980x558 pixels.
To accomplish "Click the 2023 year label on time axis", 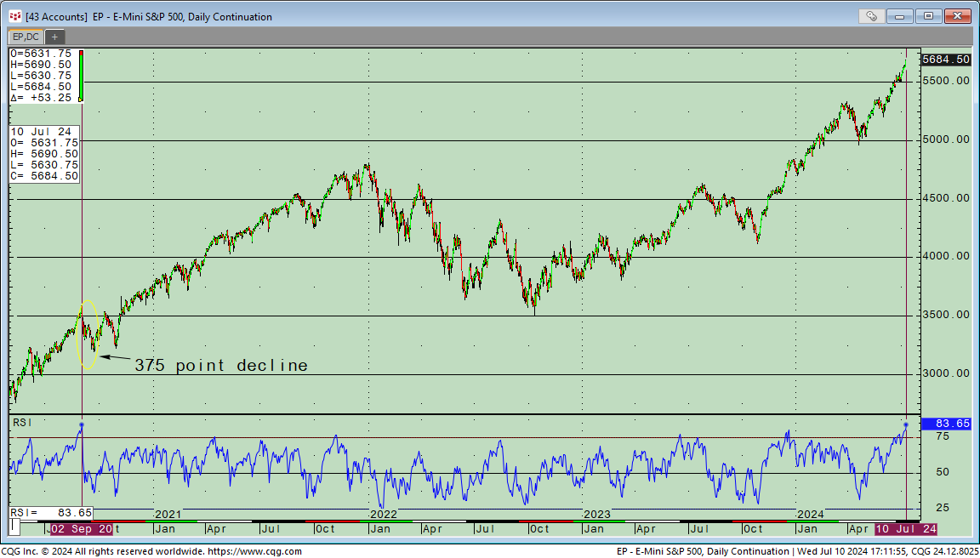I will tap(597, 515).
